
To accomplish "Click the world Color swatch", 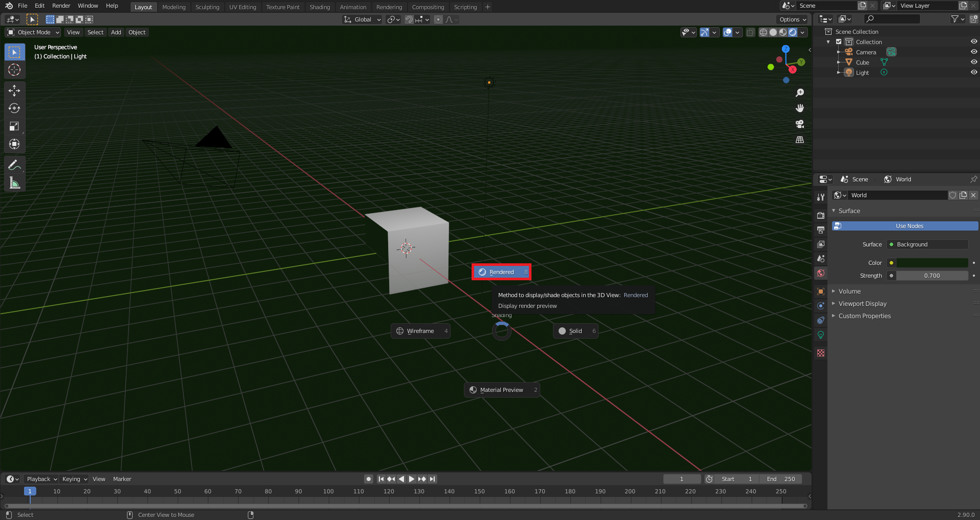I will tap(932, 263).
